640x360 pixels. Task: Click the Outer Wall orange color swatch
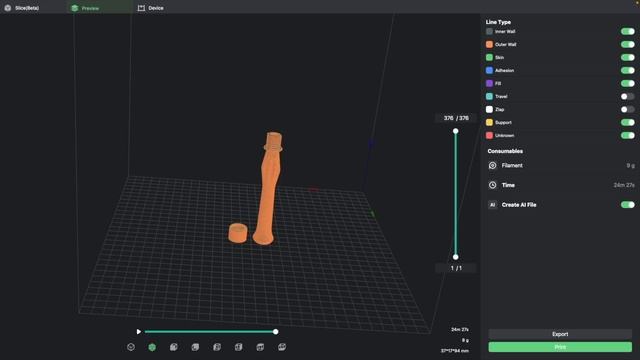[x=489, y=44]
